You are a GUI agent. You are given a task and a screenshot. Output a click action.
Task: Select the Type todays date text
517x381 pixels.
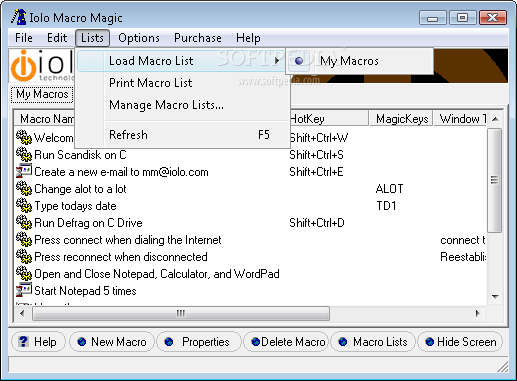[75, 206]
